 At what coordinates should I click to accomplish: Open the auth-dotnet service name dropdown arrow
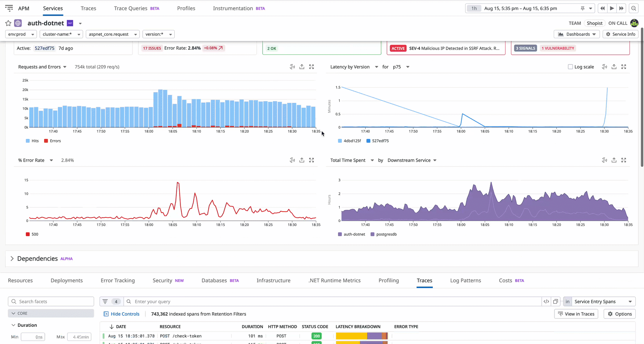[x=80, y=23]
